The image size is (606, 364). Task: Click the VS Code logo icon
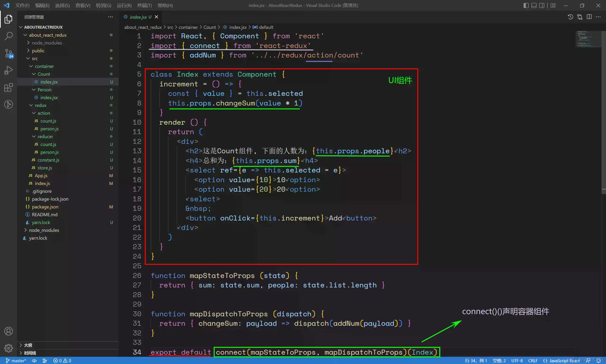[7, 5]
